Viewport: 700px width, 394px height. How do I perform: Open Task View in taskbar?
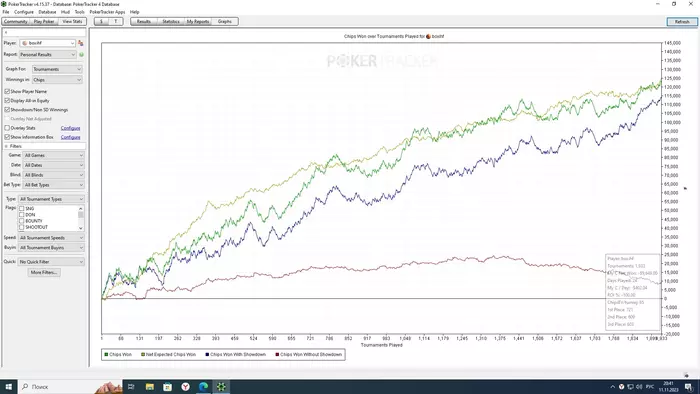pyautogui.click(x=131, y=386)
